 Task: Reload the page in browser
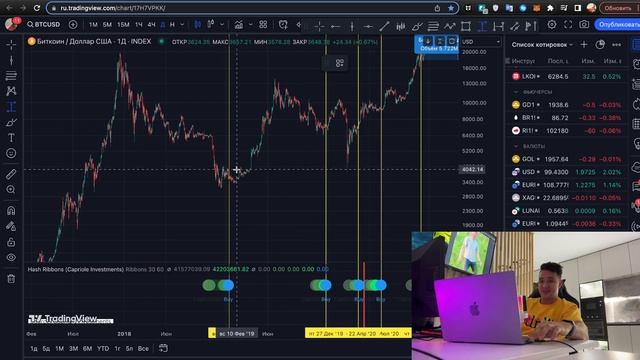(37, 8)
